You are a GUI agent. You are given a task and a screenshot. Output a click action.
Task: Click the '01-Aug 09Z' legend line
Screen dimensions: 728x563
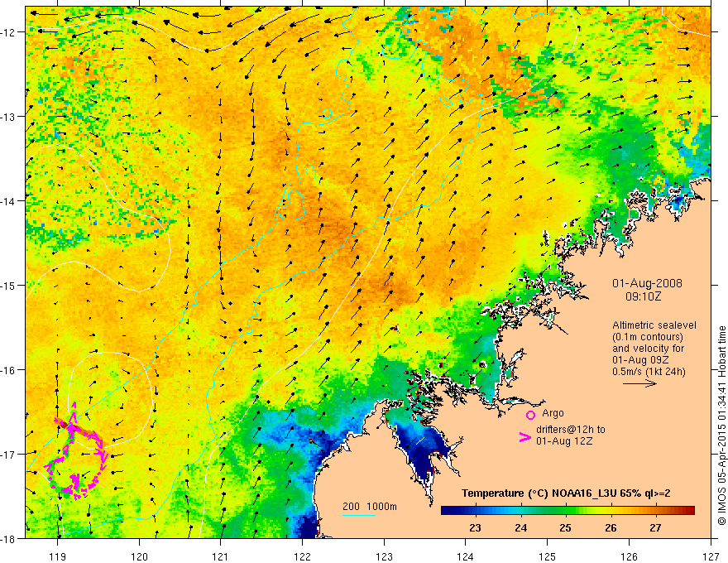640,360
